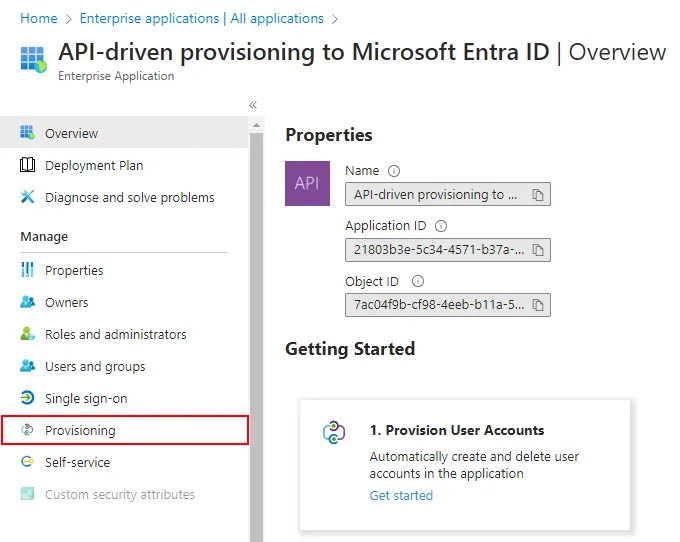This screenshot has width=680, height=542.
Task: Navigate to Home breadcrumb
Action: click(x=39, y=18)
